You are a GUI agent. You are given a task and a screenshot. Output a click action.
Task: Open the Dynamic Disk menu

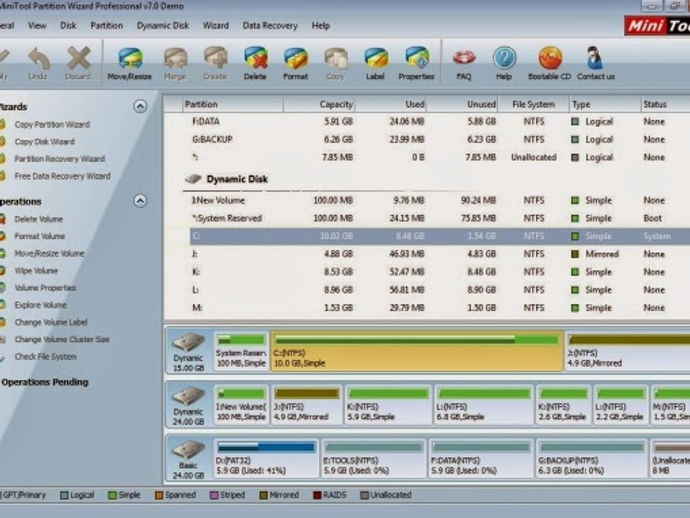[x=163, y=26]
